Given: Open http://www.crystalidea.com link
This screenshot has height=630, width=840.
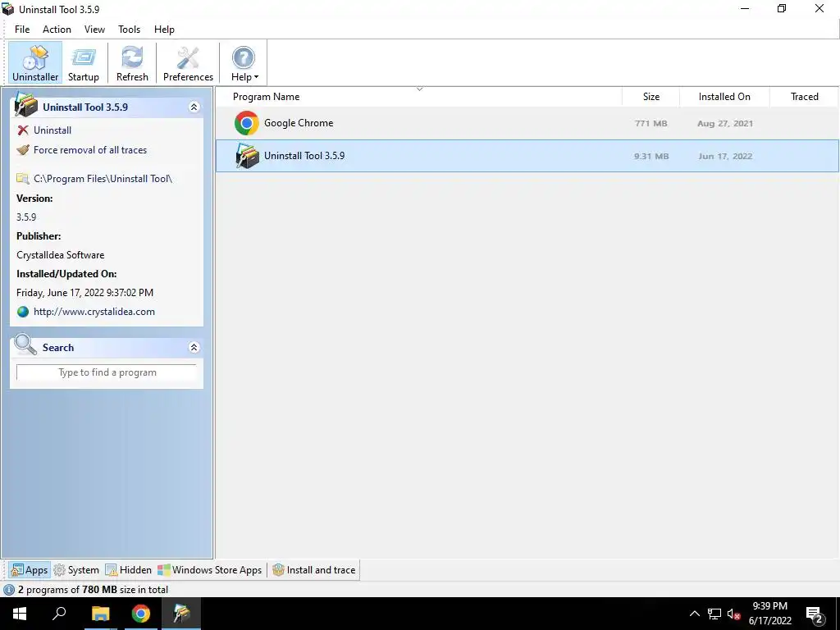Looking at the screenshot, I should [94, 312].
